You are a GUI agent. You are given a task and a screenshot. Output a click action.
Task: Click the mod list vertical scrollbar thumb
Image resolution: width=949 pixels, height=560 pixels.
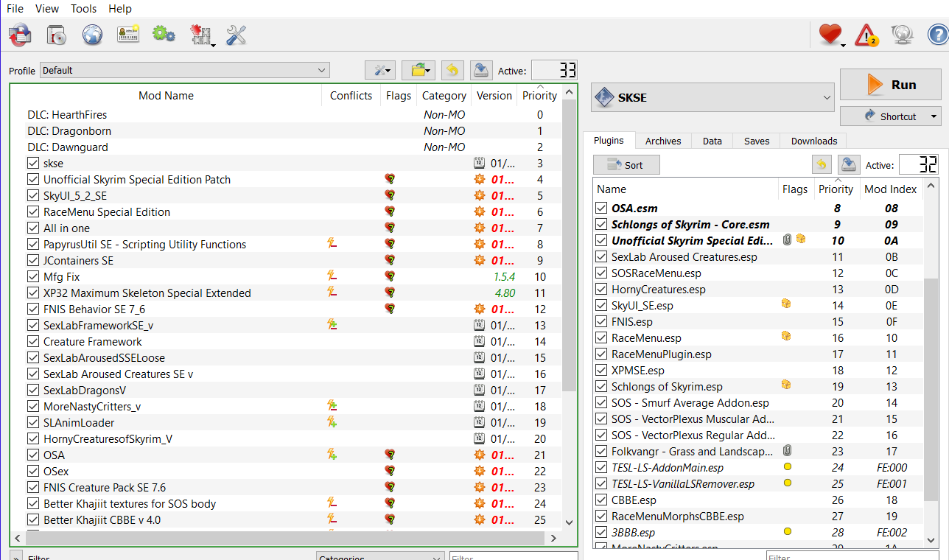pos(569,247)
